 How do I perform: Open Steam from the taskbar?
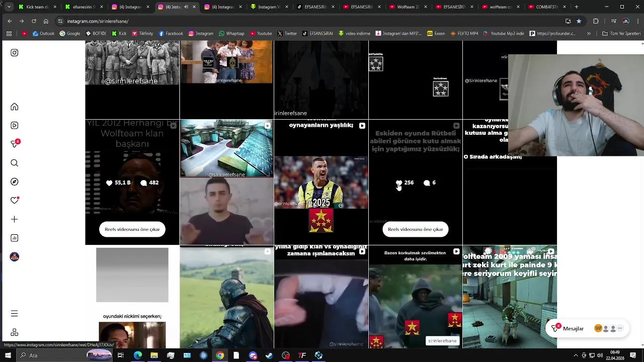(269, 355)
